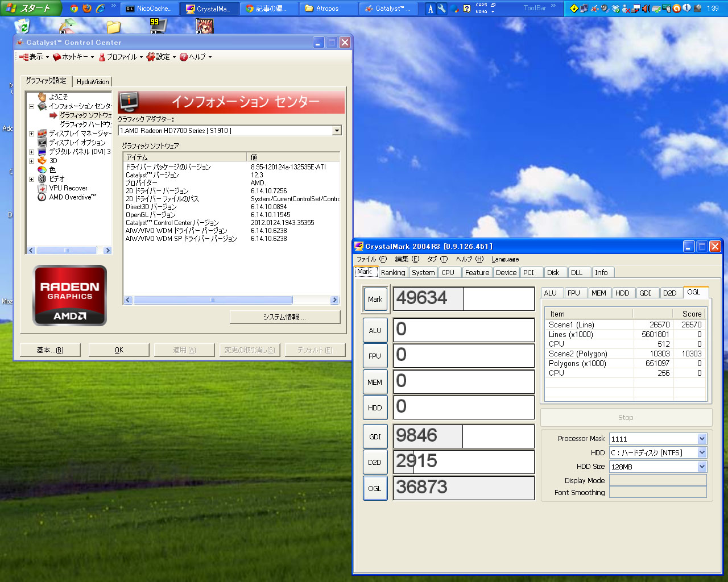
Task: Click the Radeon Graphics AMD logo
Action: (x=70, y=296)
